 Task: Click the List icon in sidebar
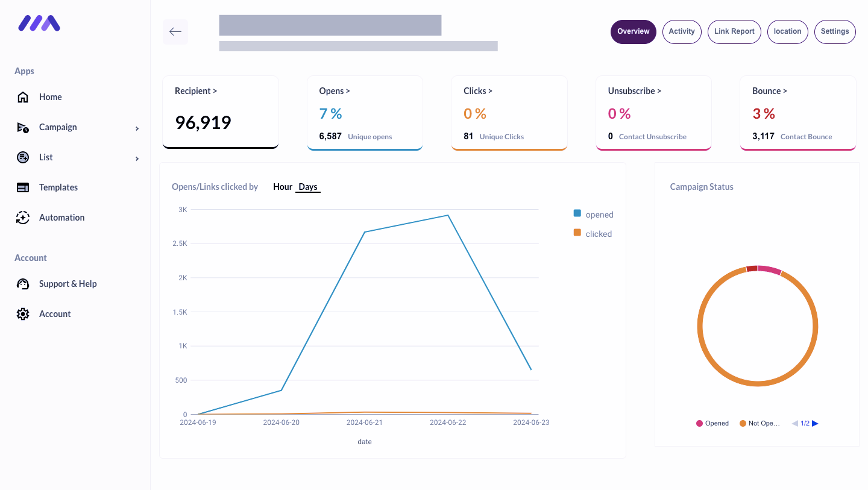pos(23,157)
